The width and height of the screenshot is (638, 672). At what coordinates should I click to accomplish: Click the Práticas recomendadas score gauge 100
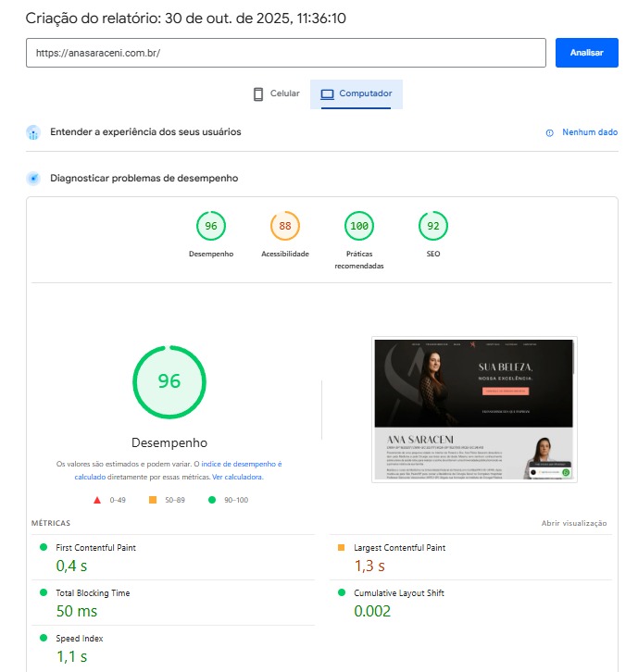359,227
